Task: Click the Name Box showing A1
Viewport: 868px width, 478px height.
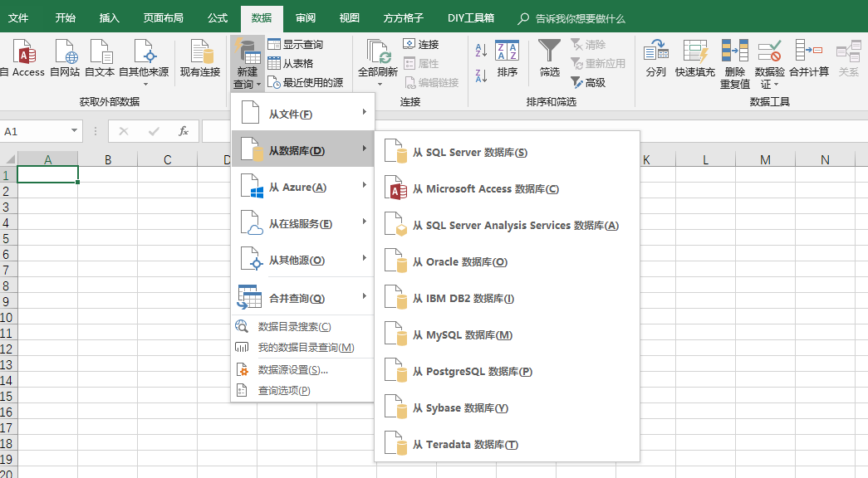Action: coord(34,131)
